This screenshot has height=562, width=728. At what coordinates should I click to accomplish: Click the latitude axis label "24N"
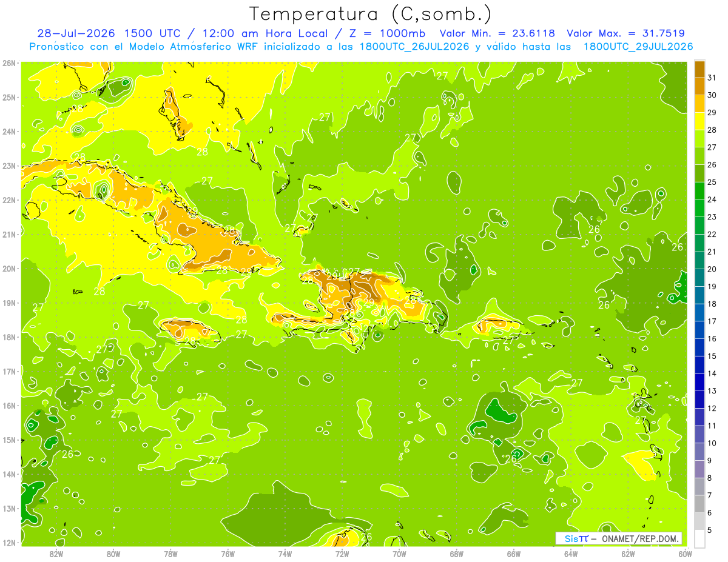click(9, 132)
